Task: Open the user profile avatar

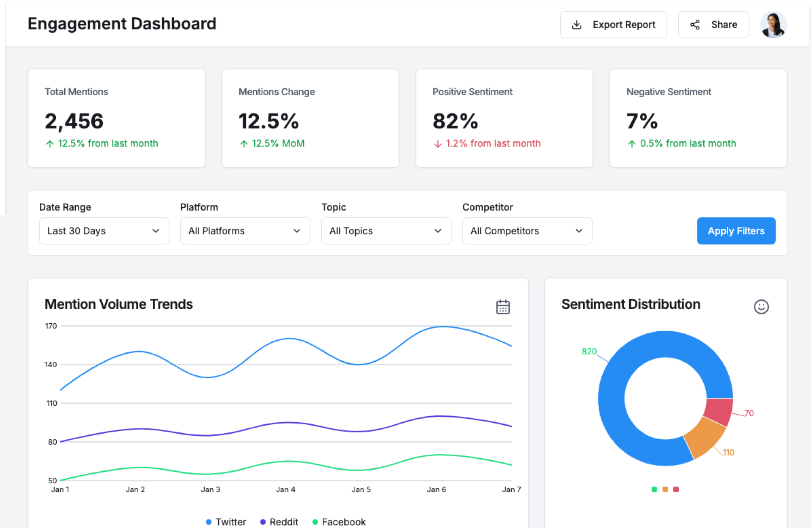Action: pyautogui.click(x=773, y=25)
